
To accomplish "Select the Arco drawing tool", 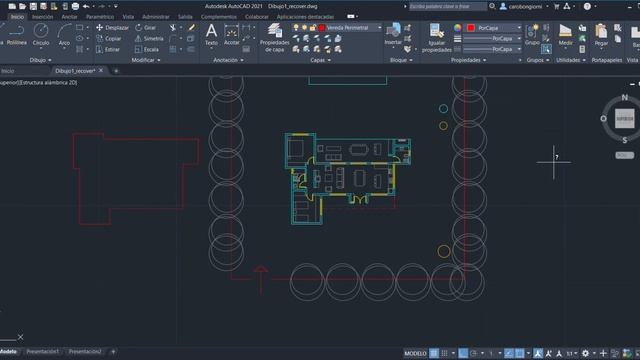I will click(64, 34).
